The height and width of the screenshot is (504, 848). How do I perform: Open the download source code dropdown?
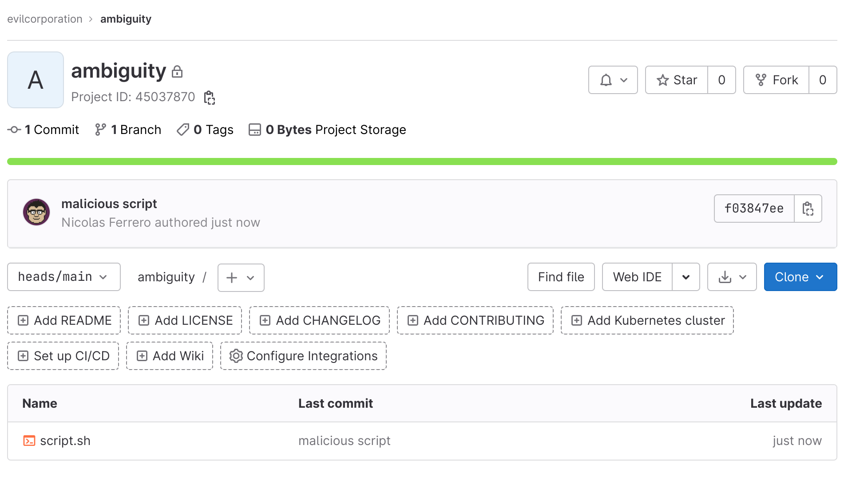pos(732,277)
